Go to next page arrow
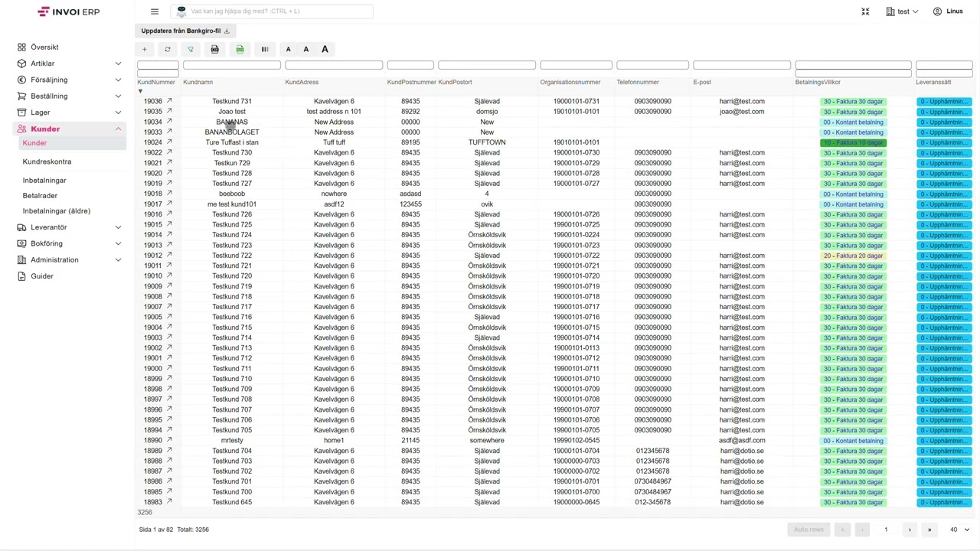Screen dimensions: 980x551 click(x=910, y=530)
